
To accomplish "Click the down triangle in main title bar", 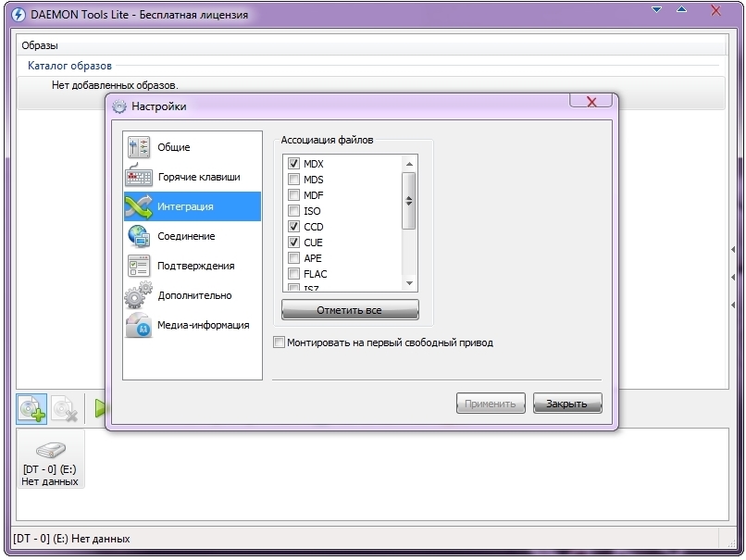I will [656, 9].
